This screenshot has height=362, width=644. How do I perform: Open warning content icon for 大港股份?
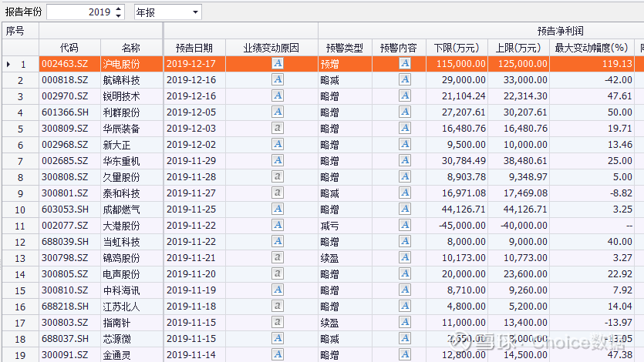pos(405,225)
